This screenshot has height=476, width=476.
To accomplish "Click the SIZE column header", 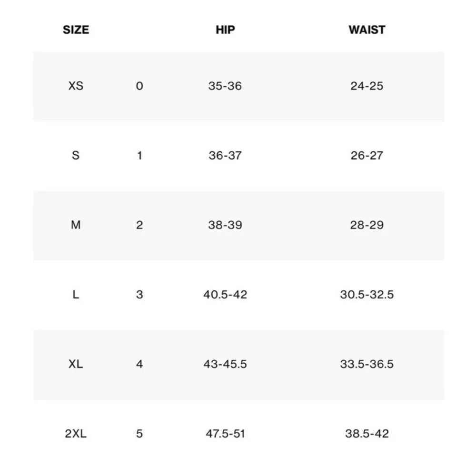I will click(x=76, y=30).
